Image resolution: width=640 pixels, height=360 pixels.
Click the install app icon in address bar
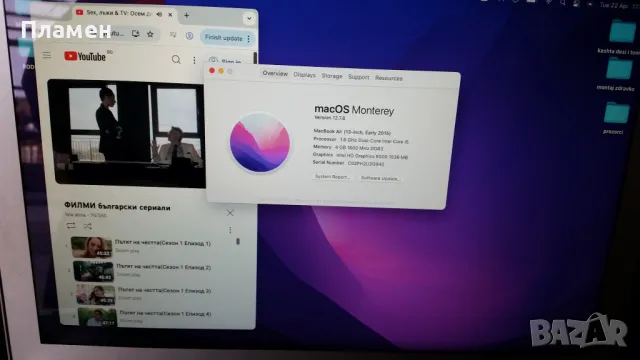[x=135, y=34]
